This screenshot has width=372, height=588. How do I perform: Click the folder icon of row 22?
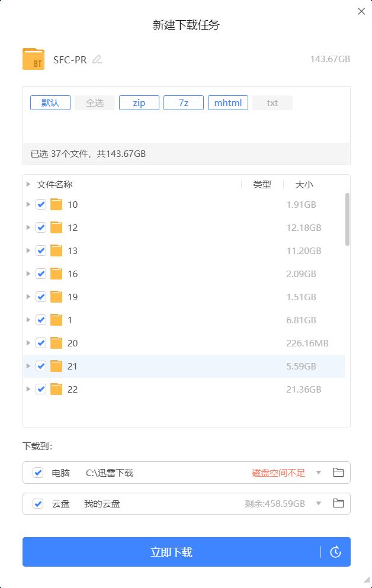pyautogui.click(x=56, y=389)
